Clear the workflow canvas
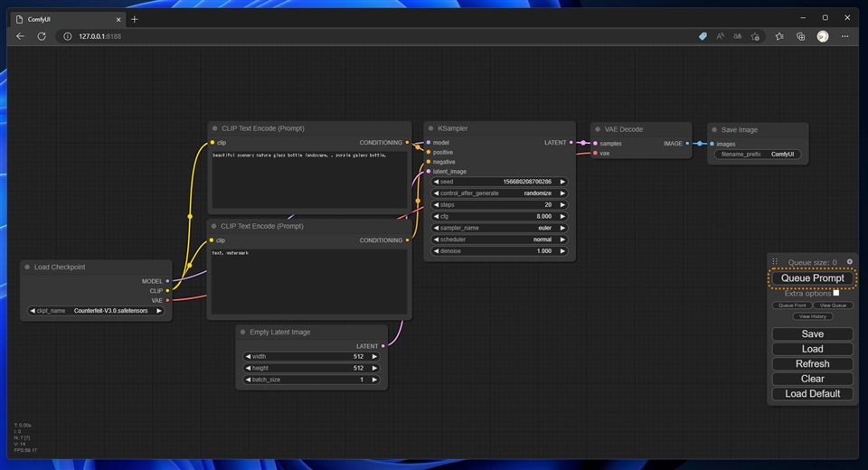The width and height of the screenshot is (868, 470). [812, 379]
